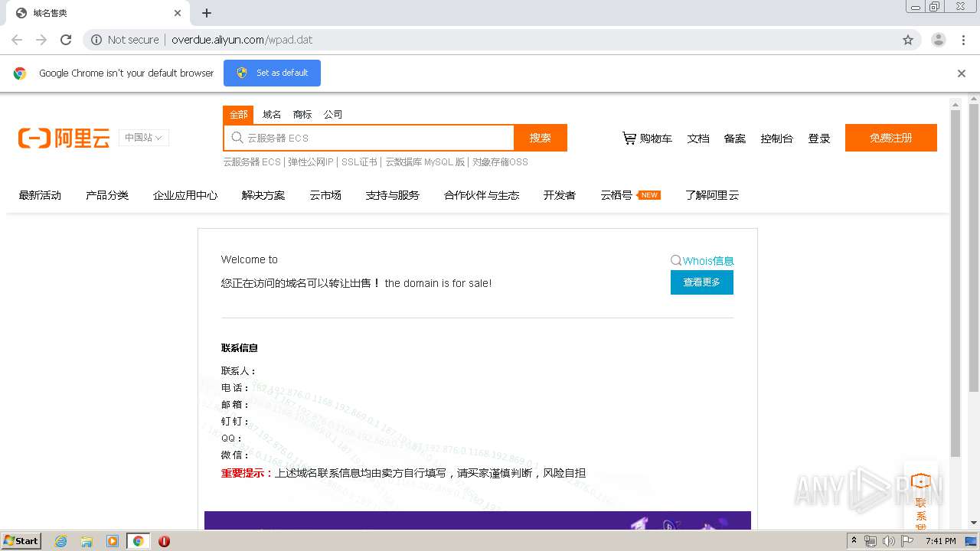This screenshot has height=551, width=980.
Task: Click the 登录 login link
Action: [x=819, y=139]
